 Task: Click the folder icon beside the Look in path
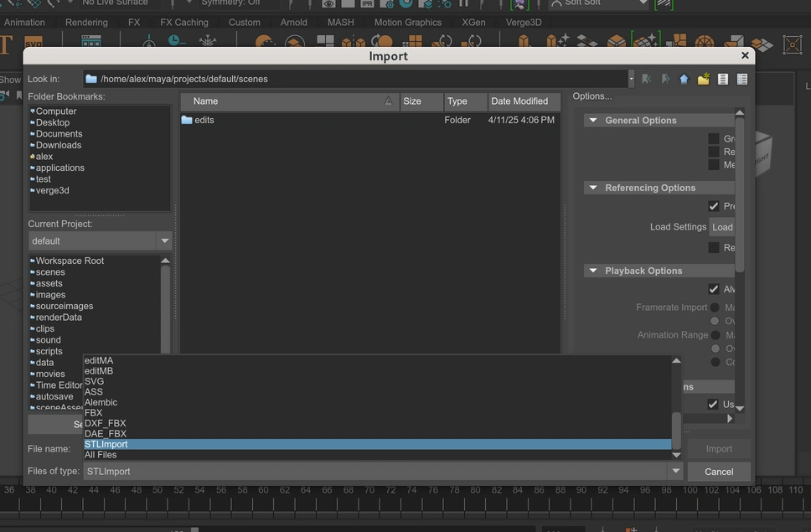click(x=91, y=79)
